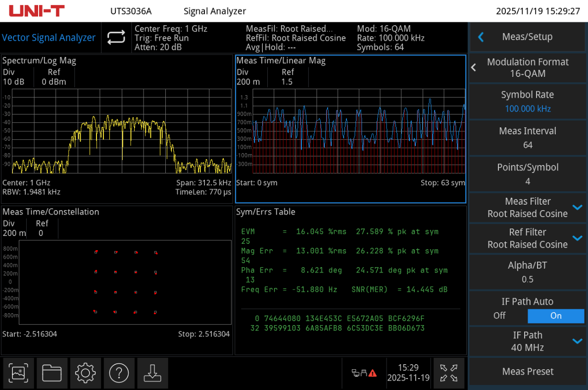
Task: Click the save/export icon in bottom toolbar
Action: 152,373
